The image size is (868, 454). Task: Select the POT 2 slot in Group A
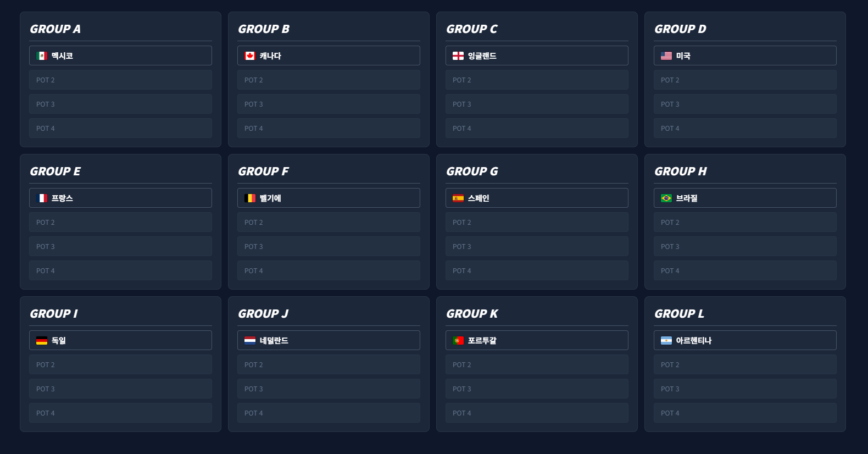pos(120,80)
